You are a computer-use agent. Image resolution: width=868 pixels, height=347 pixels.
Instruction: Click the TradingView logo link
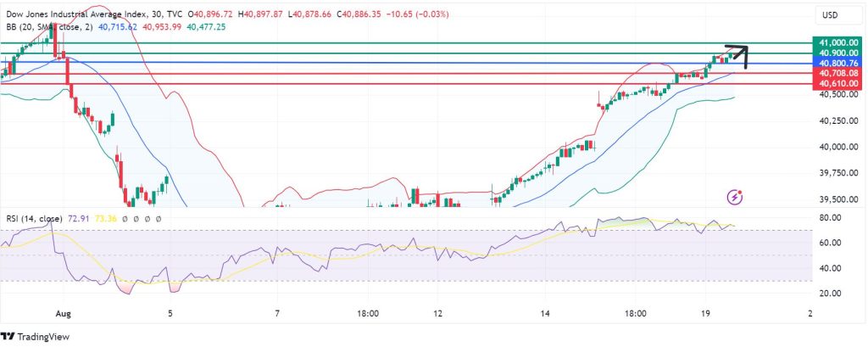[x=35, y=337]
